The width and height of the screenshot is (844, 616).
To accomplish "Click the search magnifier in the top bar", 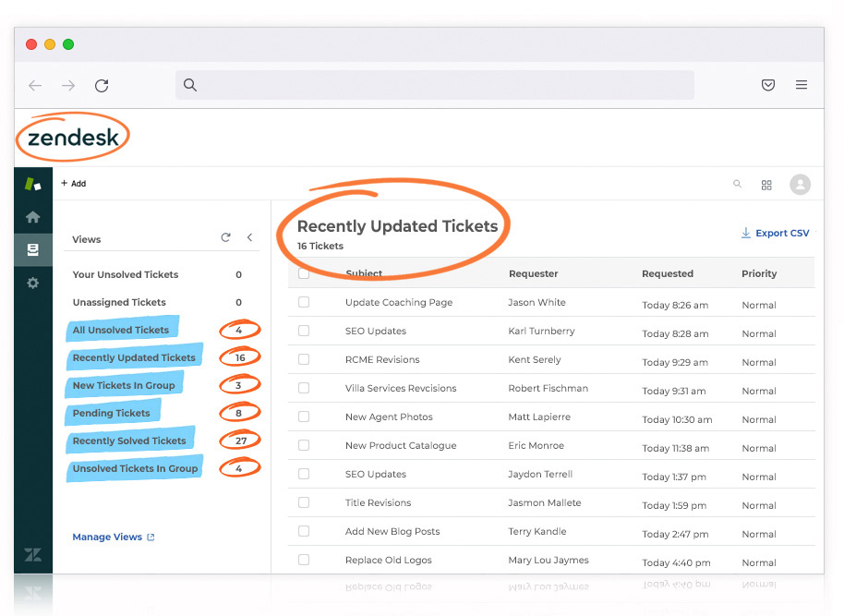I will click(x=737, y=184).
